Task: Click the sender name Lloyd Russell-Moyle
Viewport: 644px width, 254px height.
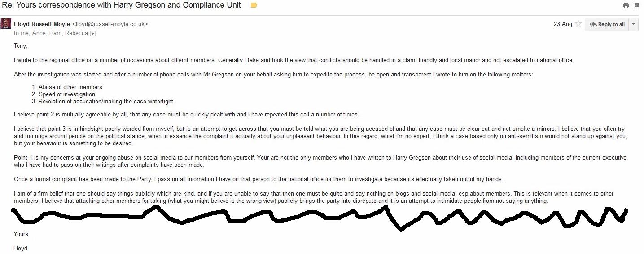Action: coord(42,24)
